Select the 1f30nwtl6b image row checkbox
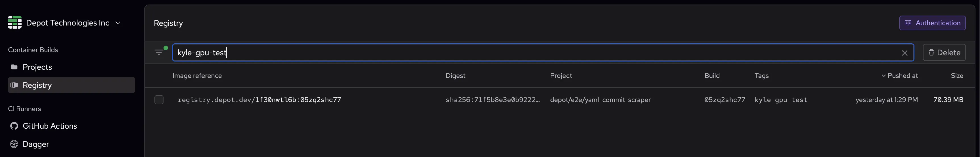Screen dimensions: 980x157 click(x=159, y=99)
